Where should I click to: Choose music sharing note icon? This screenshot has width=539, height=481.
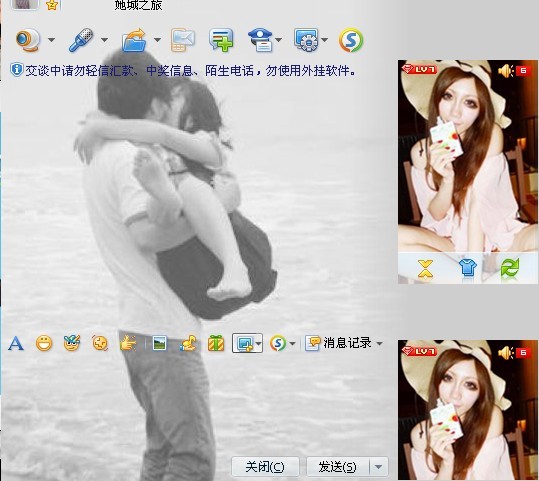pos(188,343)
